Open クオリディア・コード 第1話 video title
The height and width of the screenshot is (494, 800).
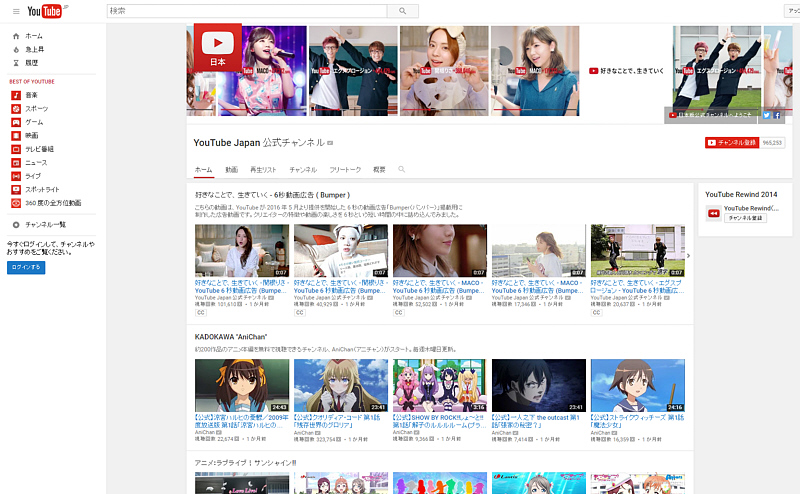[337, 421]
